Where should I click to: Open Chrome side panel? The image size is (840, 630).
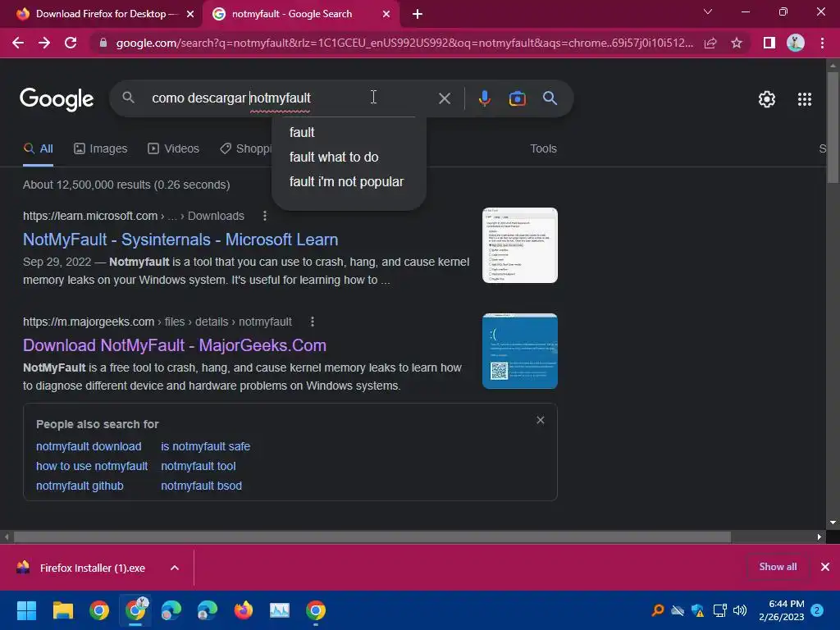coord(769,43)
